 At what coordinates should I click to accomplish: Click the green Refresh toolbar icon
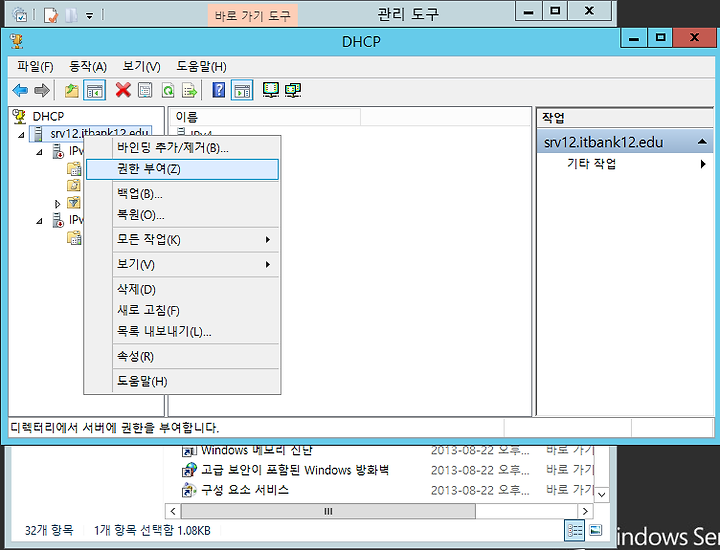point(168,90)
